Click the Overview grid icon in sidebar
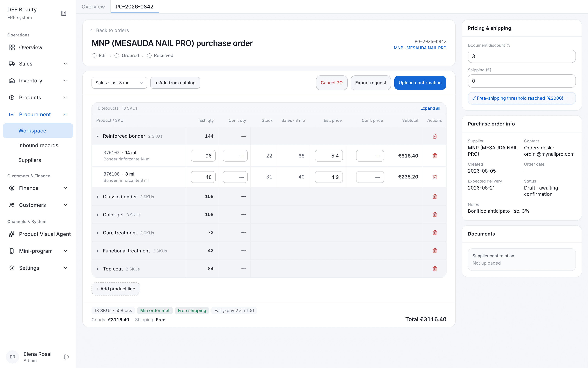This screenshot has height=368, width=588. click(12, 47)
